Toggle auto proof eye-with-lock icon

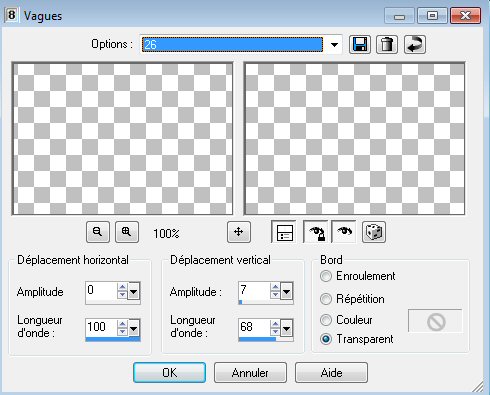point(315,232)
